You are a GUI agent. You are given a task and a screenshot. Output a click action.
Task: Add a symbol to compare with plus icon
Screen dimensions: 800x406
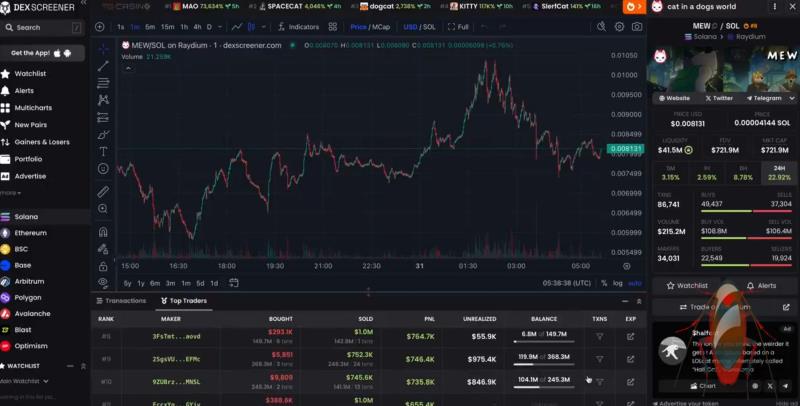tap(99, 27)
